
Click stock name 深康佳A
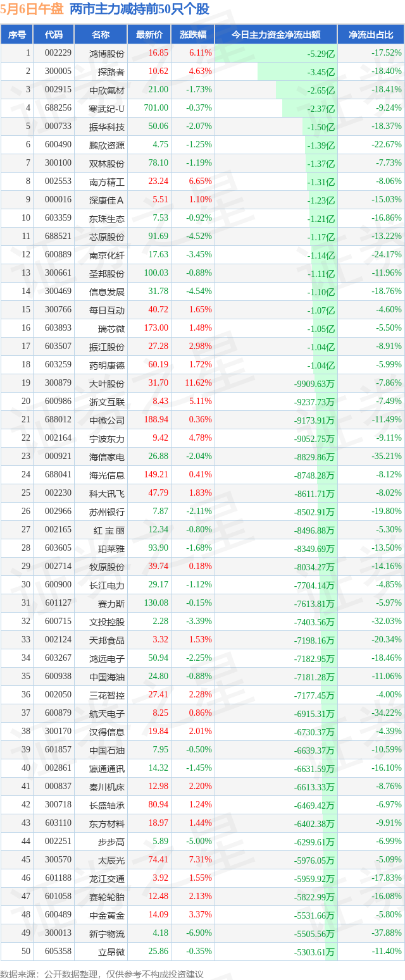[x=107, y=200]
